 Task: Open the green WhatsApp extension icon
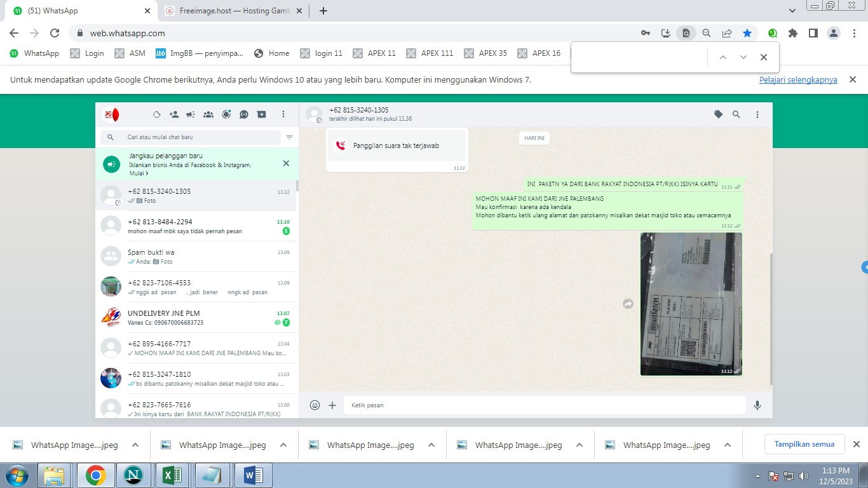click(x=773, y=33)
